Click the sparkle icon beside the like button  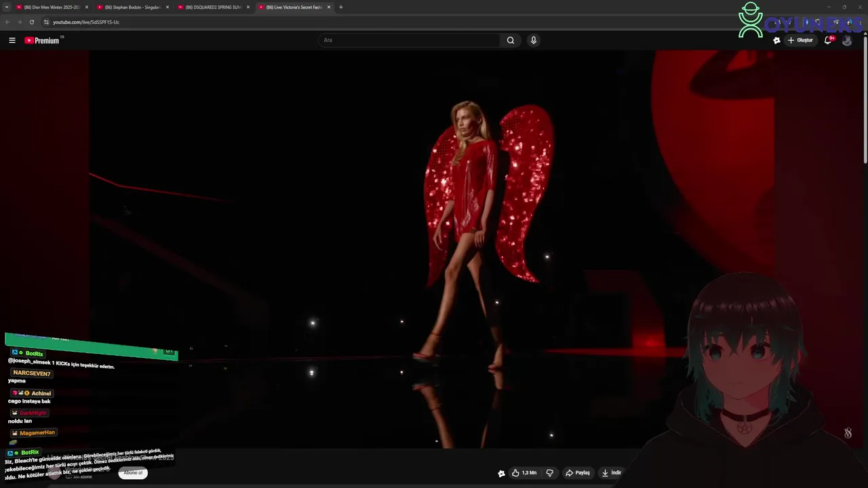[x=501, y=473]
